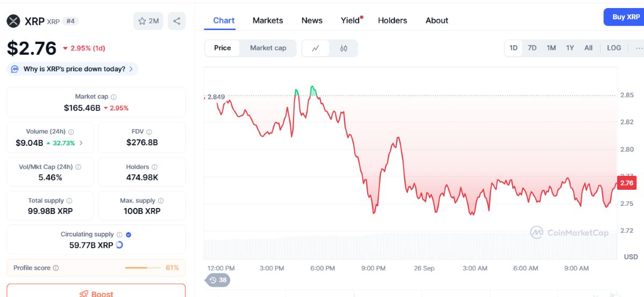Open the News tab
Viewport: 644px width, 297px height.
click(312, 20)
